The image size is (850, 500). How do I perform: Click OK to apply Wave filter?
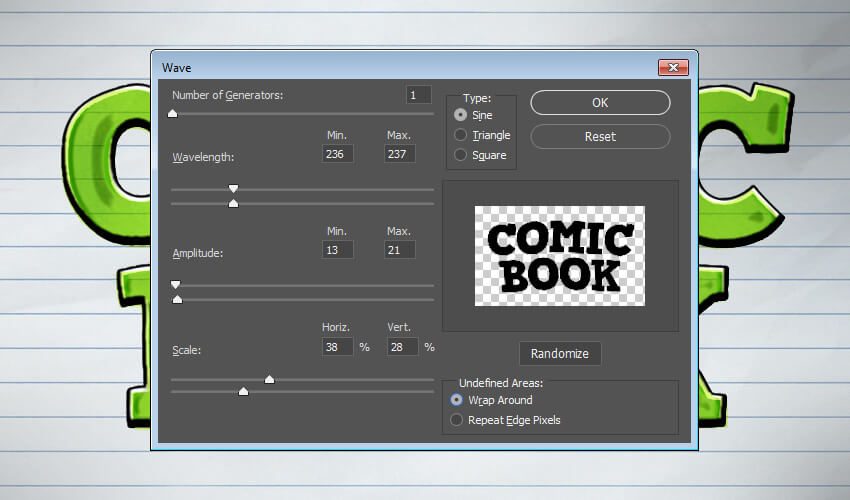(600, 102)
